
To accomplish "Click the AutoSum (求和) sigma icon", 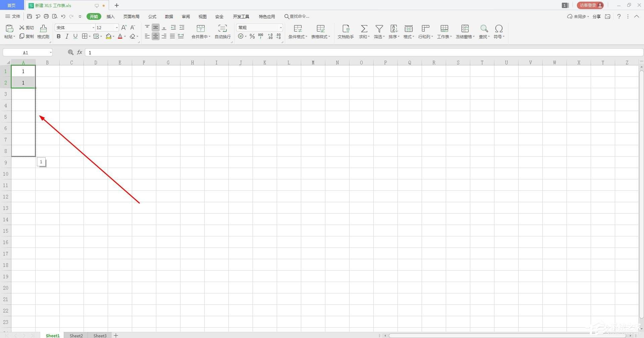I will pyautogui.click(x=364, y=29).
